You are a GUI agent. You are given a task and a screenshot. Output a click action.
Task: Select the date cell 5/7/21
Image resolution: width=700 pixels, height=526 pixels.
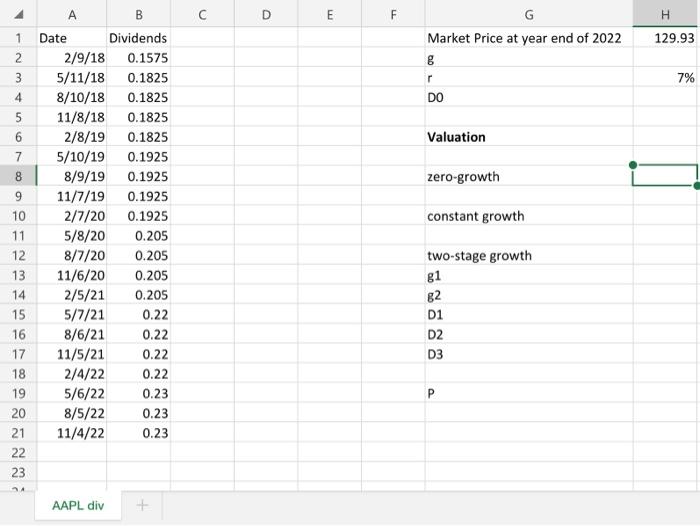click(x=72, y=315)
